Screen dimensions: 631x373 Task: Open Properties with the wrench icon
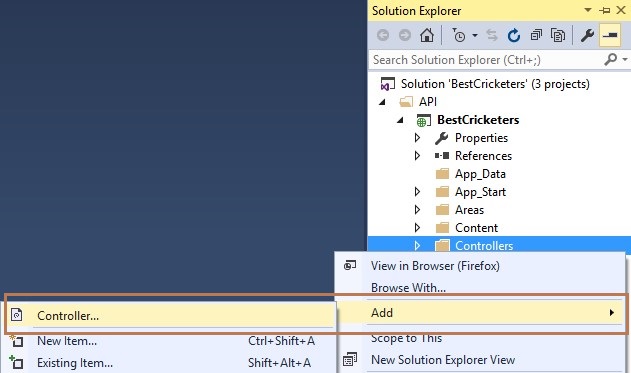(x=587, y=35)
